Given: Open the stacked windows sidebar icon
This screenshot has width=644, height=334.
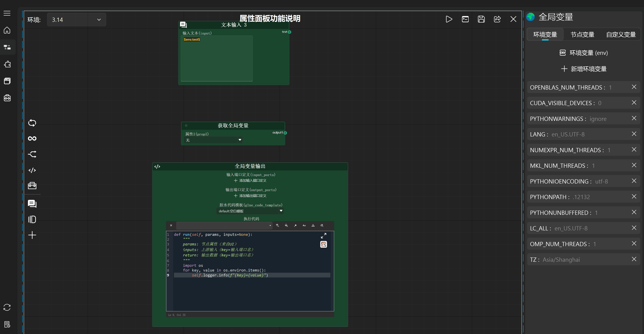Looking at the screenshot, I should point(7,81).
